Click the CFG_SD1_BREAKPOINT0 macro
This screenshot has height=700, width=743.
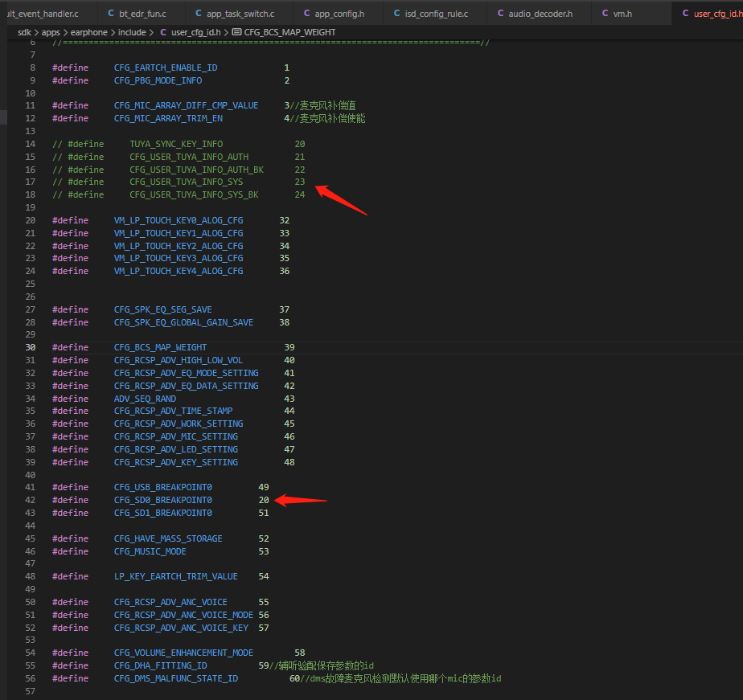(x=163, y=513)
